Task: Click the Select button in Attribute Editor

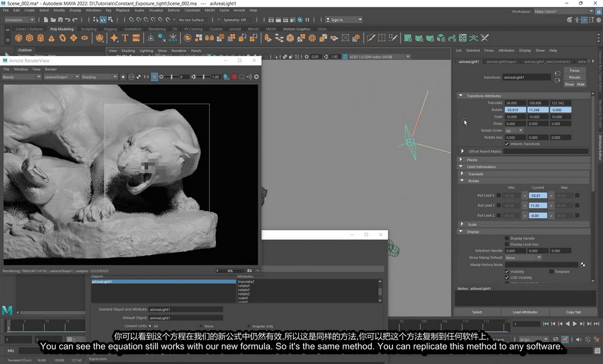Action: (x=477, y=312)
